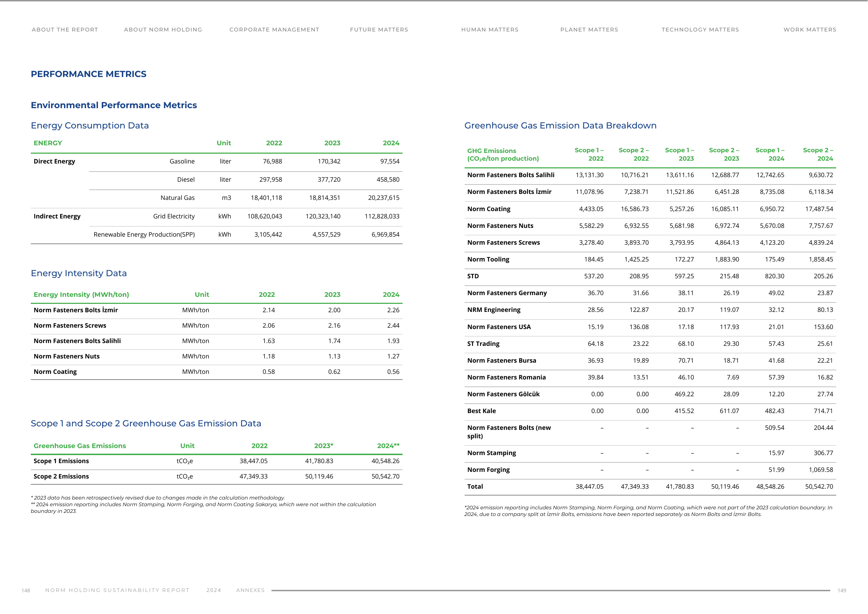Click the Energy Consumption Data title
The height and width of the screenshot is (614, 868).
coord(90,126)
